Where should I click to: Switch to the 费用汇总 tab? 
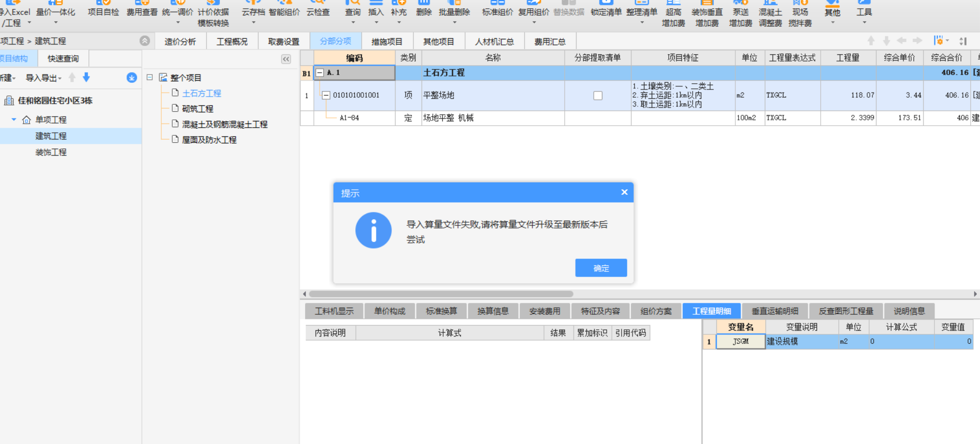tap(550, 41)
